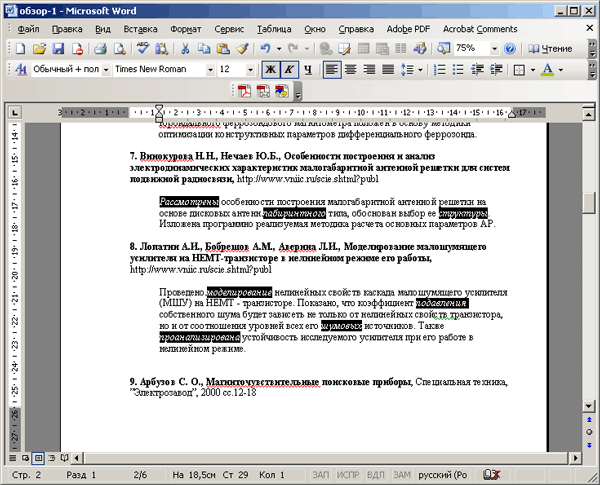The height and width of the screenshot is (485, 600).
Task: Expand font color dropdown arrow
Action: coord(561,70)
